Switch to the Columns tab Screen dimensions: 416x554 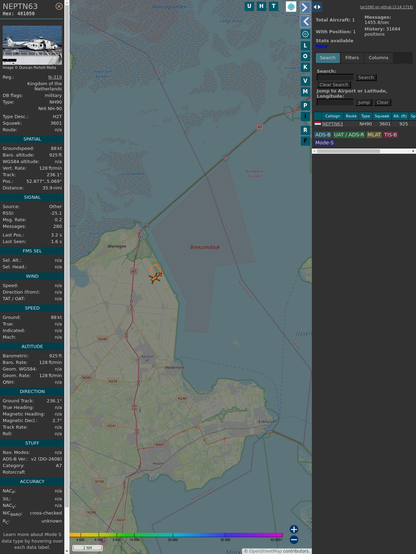[x=378, y=58]
